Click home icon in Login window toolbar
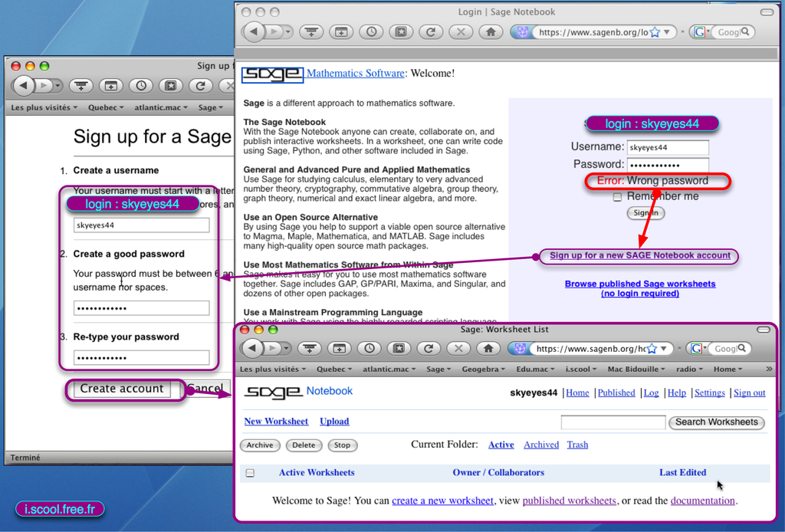Viewport: 785px width, 532px height. click(491, 32)
